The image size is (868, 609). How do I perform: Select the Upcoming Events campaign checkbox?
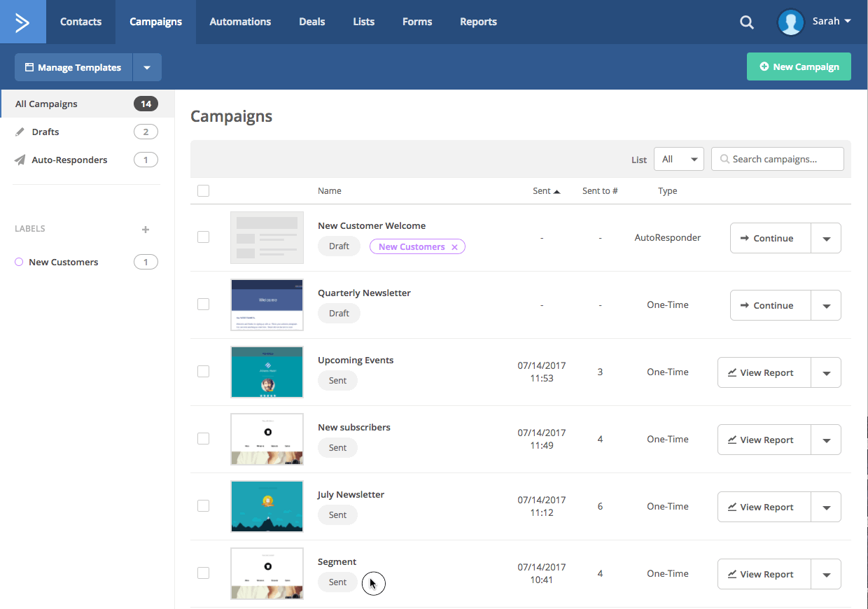pos(203,371)
